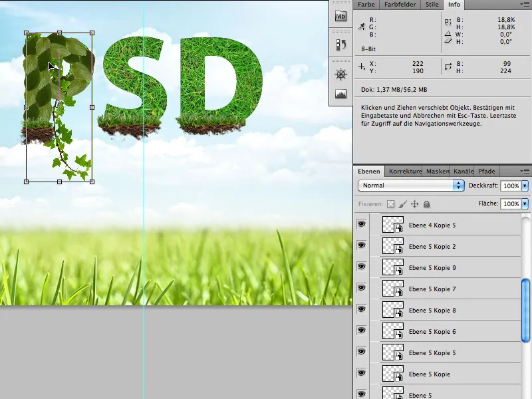Open the History panel icon
Screen dimensions: 532x399
(x=340, y=45)
